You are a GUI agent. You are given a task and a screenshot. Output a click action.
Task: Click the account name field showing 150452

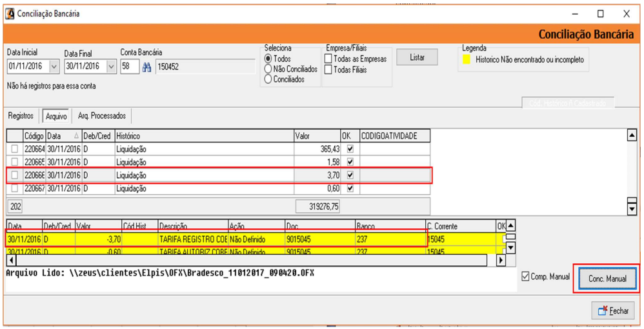click(x=205, y=67)
